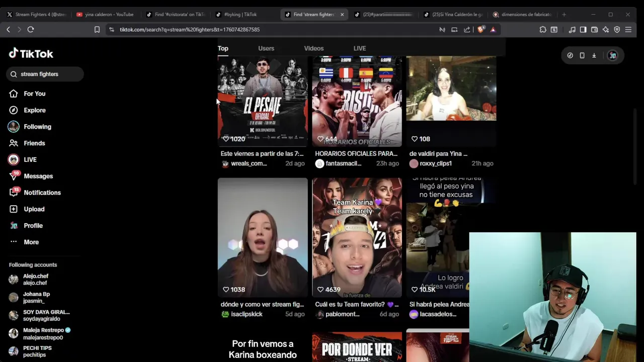Click caption 'Este viernes a partir de las 7:...'
This screenshot has height=362, width=644.
(262, 154)
